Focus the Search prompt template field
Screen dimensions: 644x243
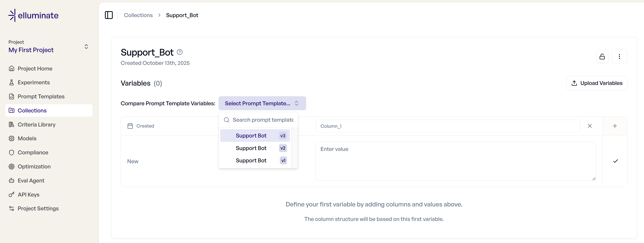click(263, 120)
